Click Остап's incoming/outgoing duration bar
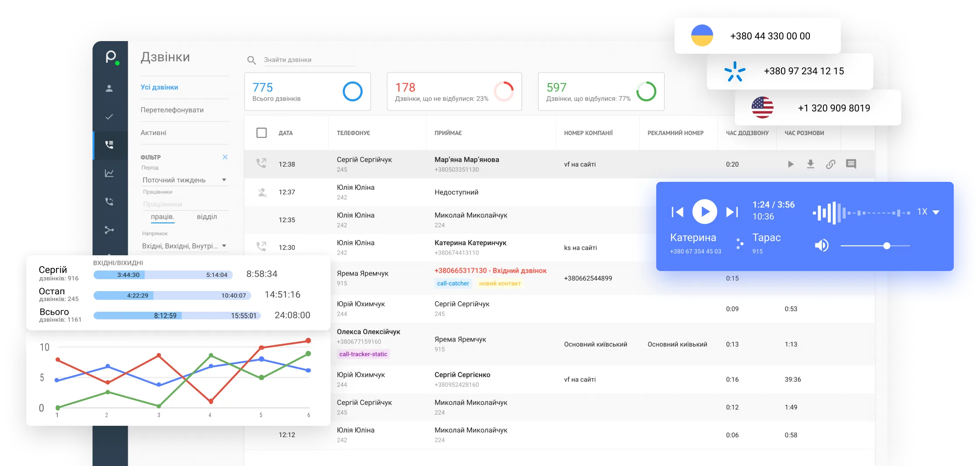Viewport: 980px width, 466px height. [172, 296]
